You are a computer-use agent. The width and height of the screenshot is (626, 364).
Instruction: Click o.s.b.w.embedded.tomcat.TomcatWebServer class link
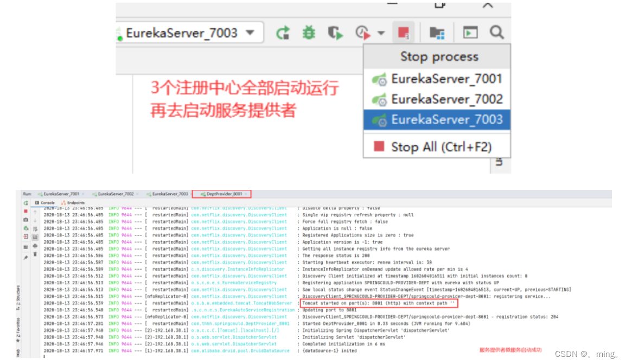(241, 303)
